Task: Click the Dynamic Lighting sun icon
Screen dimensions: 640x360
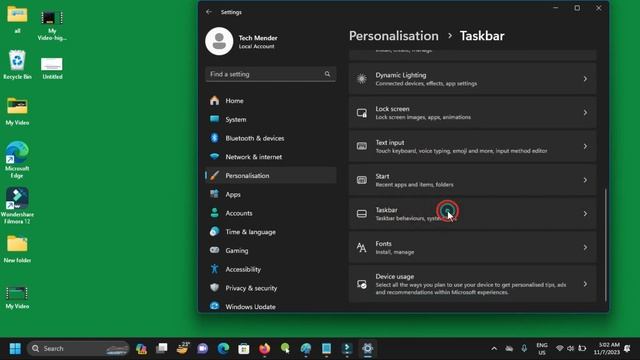Action: (362, 78)
